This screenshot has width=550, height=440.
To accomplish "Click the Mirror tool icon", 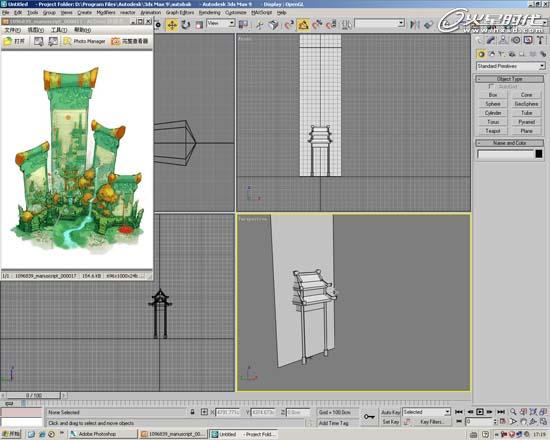I will [x=415, y=24].
